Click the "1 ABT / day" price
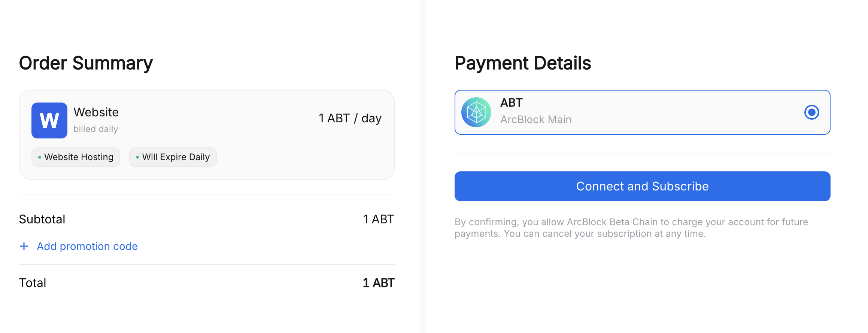 tap(350, 118)
